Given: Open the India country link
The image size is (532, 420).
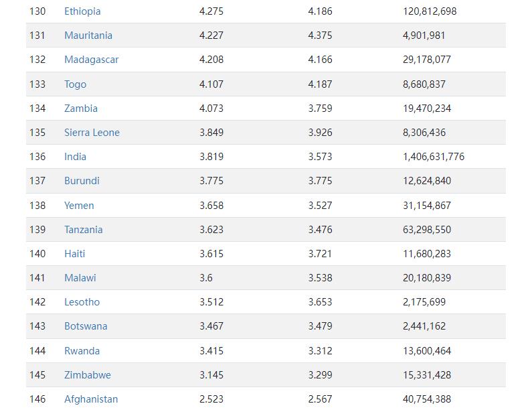Looking at the screenshot, I should click(x=76, y=157).
